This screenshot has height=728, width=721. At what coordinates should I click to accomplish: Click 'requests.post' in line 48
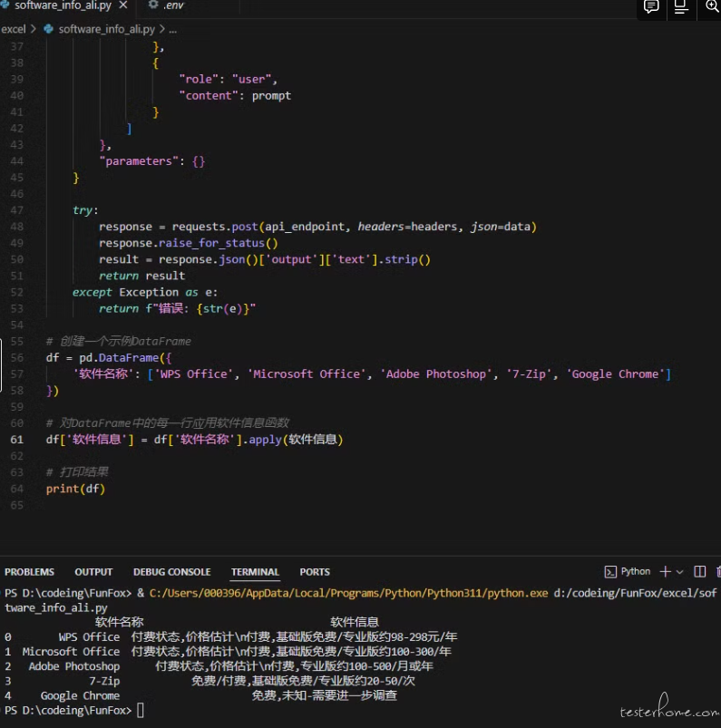click(215, 227)
